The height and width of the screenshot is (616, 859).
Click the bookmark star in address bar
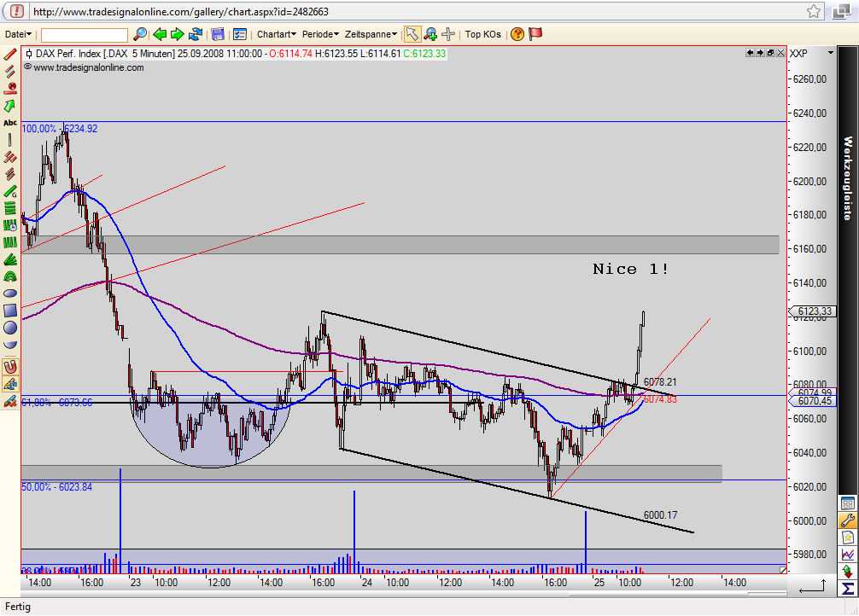(x=814, y=11)
